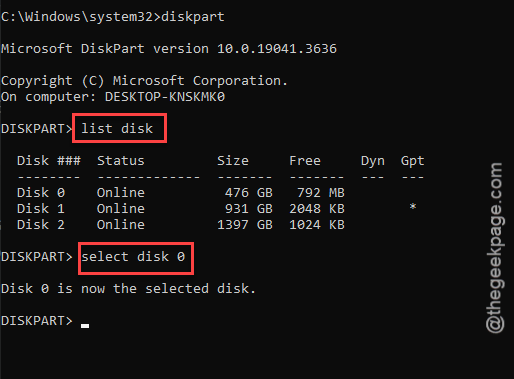Click the 'Disk 0 is now the selected disk' message

point(128,289)
